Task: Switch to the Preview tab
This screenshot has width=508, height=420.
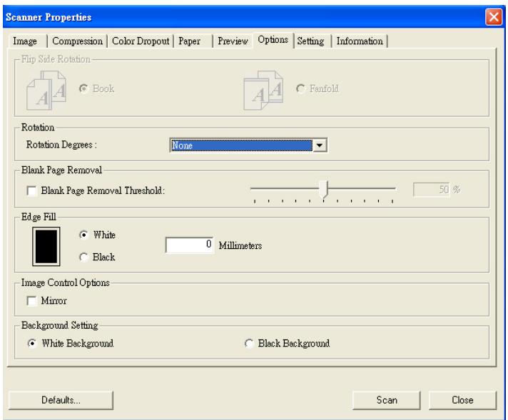Action: pyautogui.click(x=233, y=41)
